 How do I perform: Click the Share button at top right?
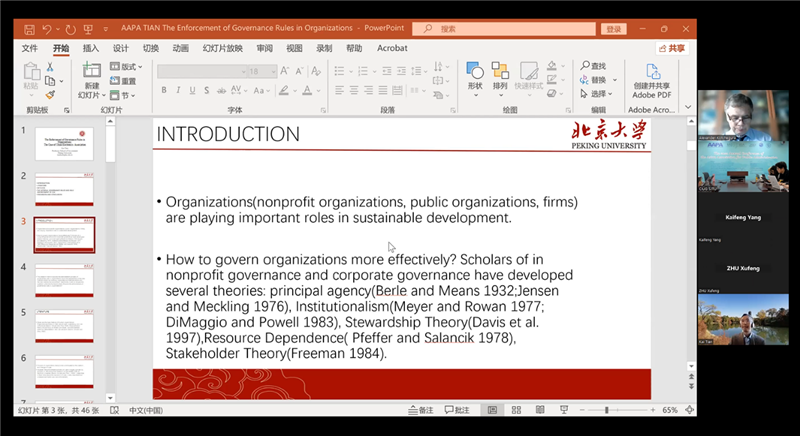tap(673, 47)
